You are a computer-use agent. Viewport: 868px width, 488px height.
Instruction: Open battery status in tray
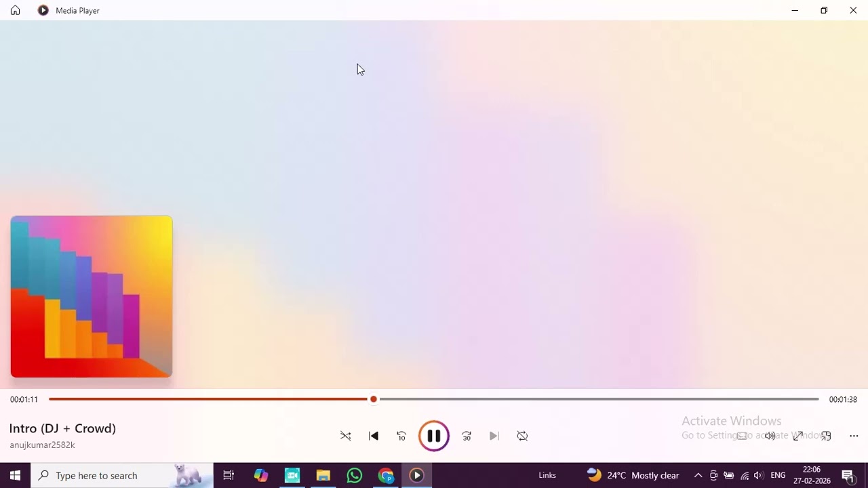click(729, 475)
